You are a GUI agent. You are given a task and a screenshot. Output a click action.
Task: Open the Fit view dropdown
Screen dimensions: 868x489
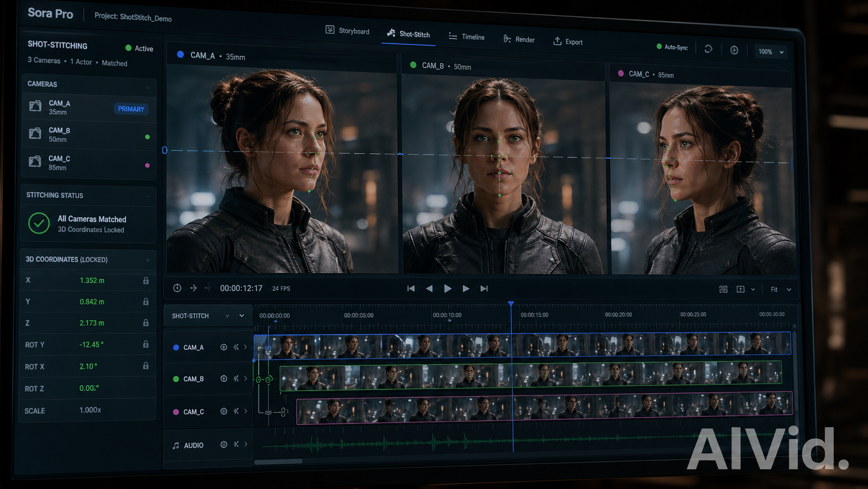click(x=781, y=289)
